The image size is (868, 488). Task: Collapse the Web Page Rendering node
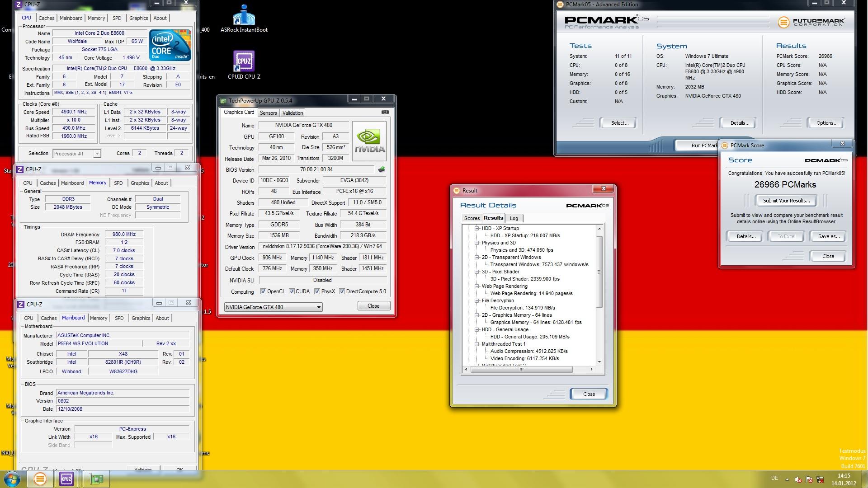point(476,286)
